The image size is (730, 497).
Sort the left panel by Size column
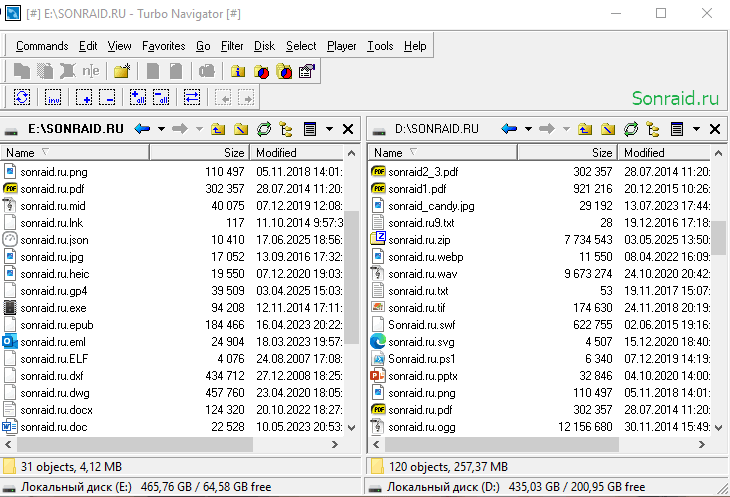click(200, 153)
